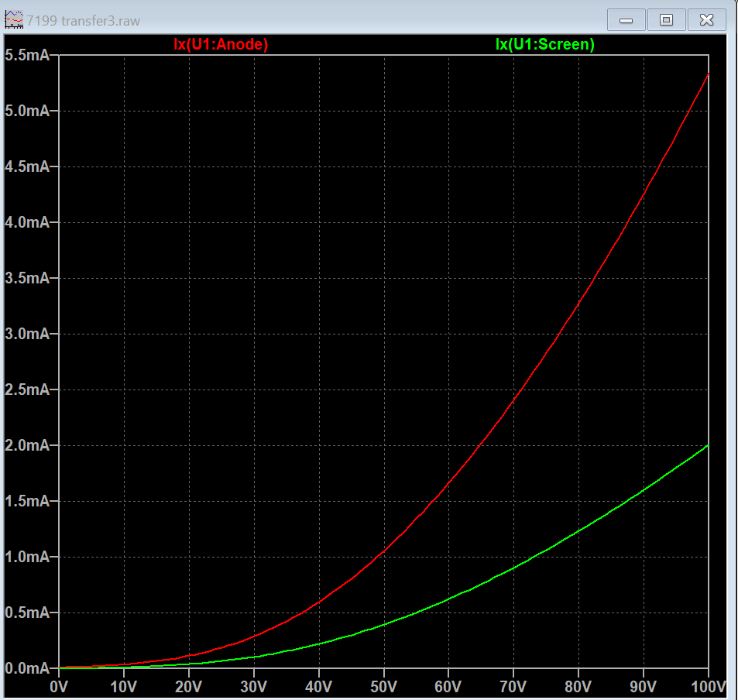Minimize the 7199 transfer3.raw window
Viewport: 738px width, 700px height.
click(626, 20)
